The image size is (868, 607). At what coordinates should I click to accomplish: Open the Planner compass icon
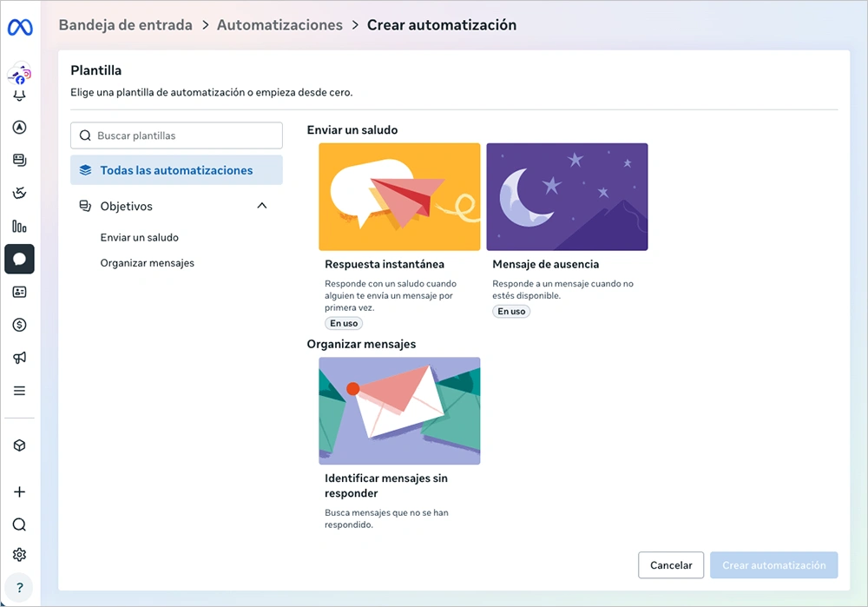[x=19, y=127]
